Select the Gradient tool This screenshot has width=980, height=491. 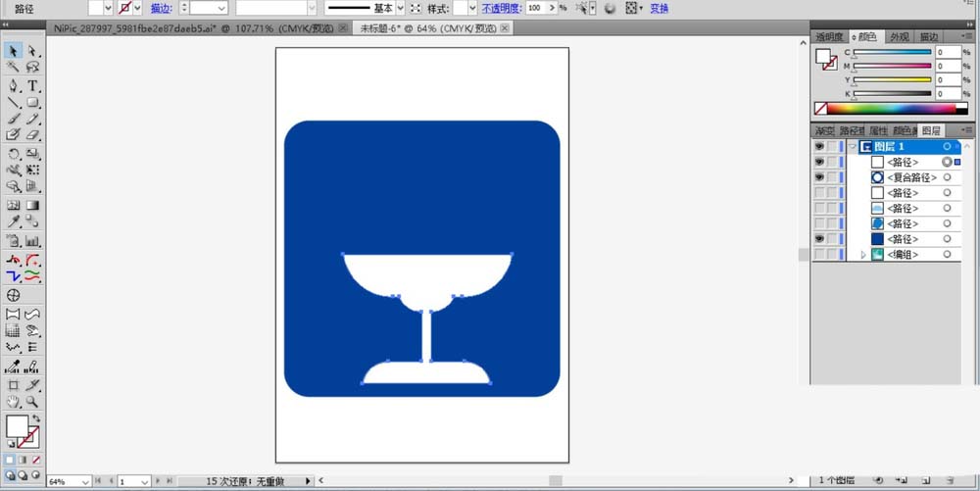coord(32,205)
